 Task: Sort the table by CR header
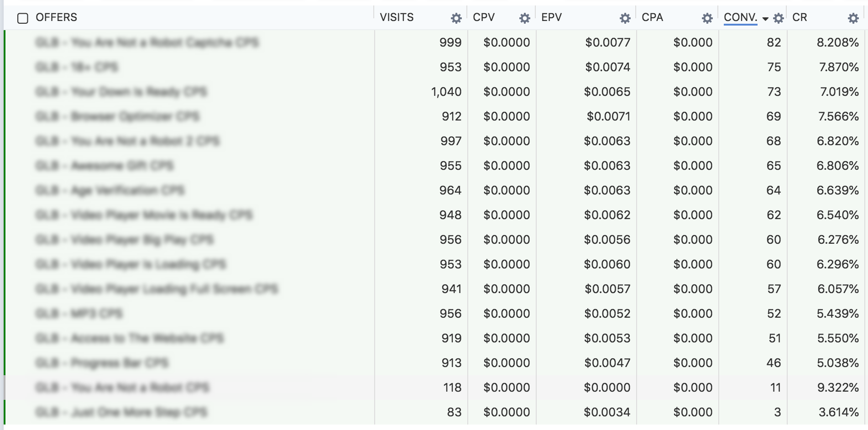click(800, 17)
